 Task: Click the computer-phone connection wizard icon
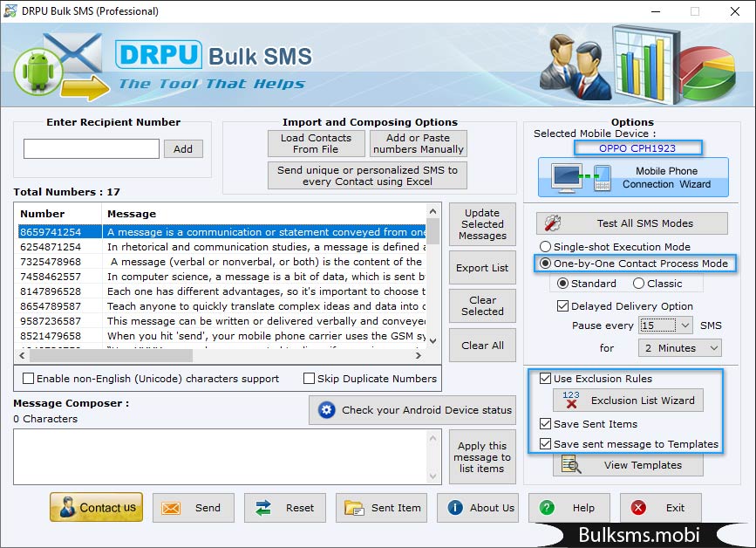[582, 178]
